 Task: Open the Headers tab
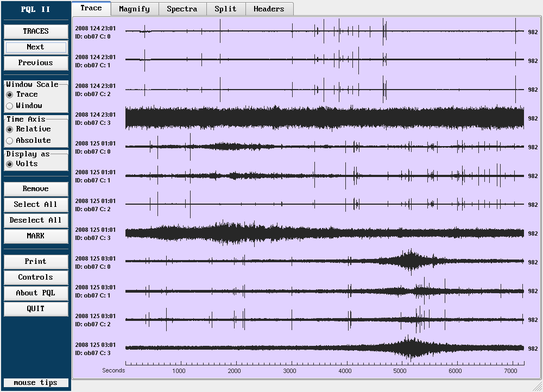pyautogui.click(x=269, y=9)
